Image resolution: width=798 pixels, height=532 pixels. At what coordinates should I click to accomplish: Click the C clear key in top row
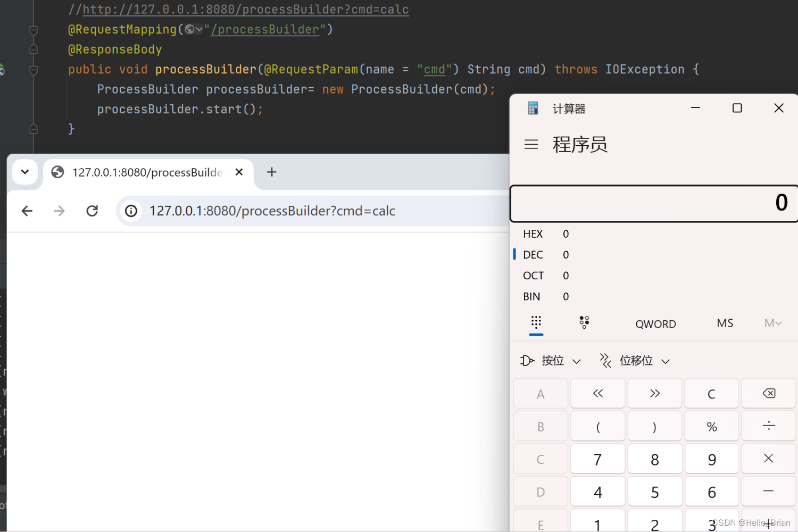click(x=712, y=394)
